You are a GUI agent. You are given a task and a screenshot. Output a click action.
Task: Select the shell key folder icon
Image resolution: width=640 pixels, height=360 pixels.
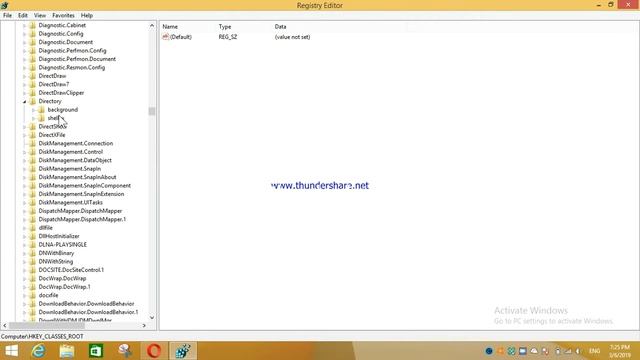click(x=41, y=118)
